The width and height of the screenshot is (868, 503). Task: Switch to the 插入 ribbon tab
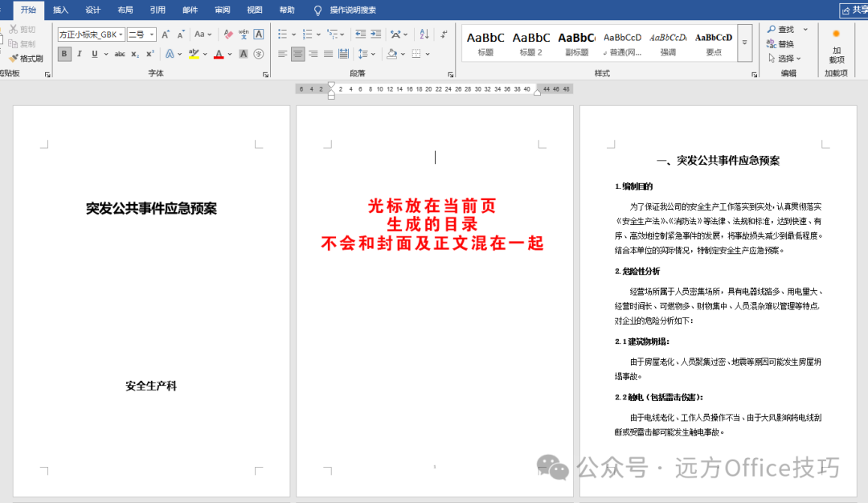[60, 10]
